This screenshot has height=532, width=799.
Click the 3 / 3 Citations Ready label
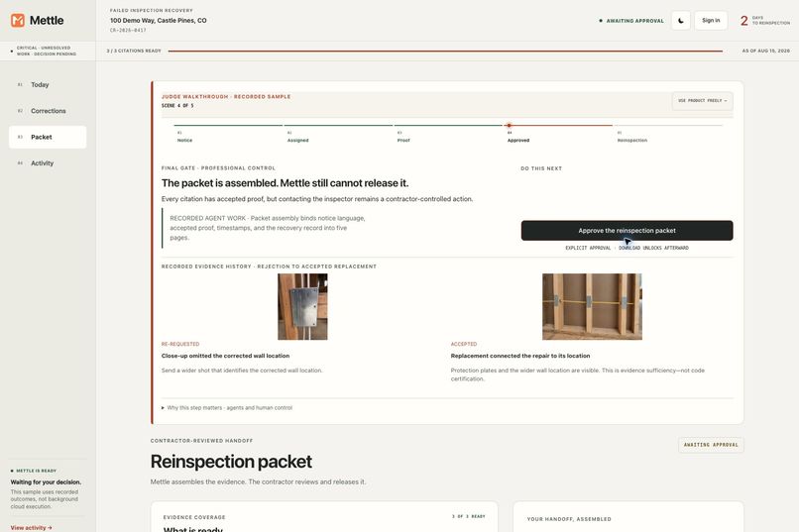[134, 51]
